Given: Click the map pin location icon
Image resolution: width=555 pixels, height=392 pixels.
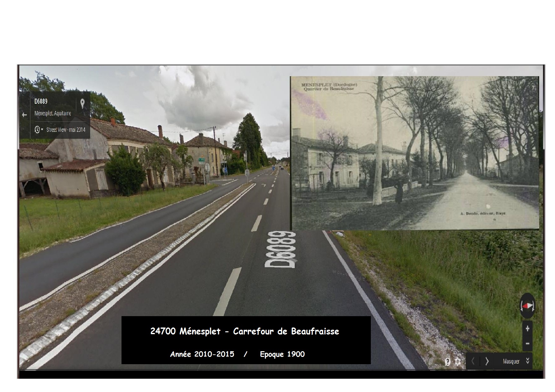Looking at the screenshot, I should click(83, 103).
